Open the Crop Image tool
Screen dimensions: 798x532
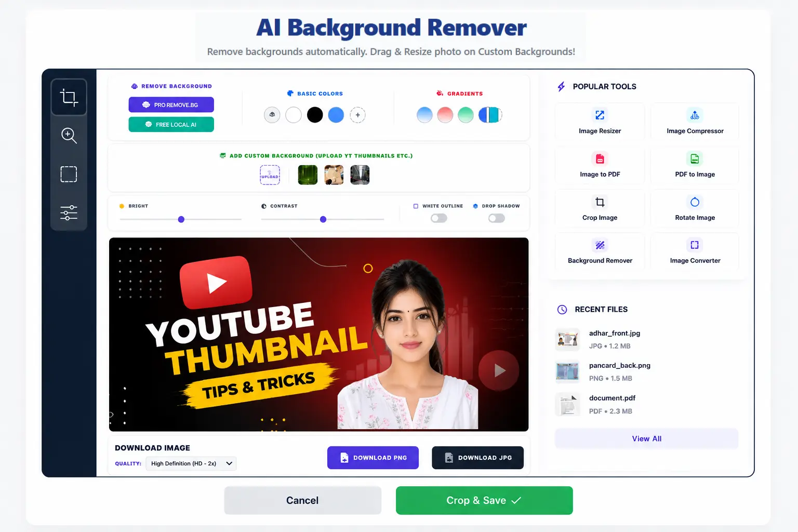click(x=600, y=209)
